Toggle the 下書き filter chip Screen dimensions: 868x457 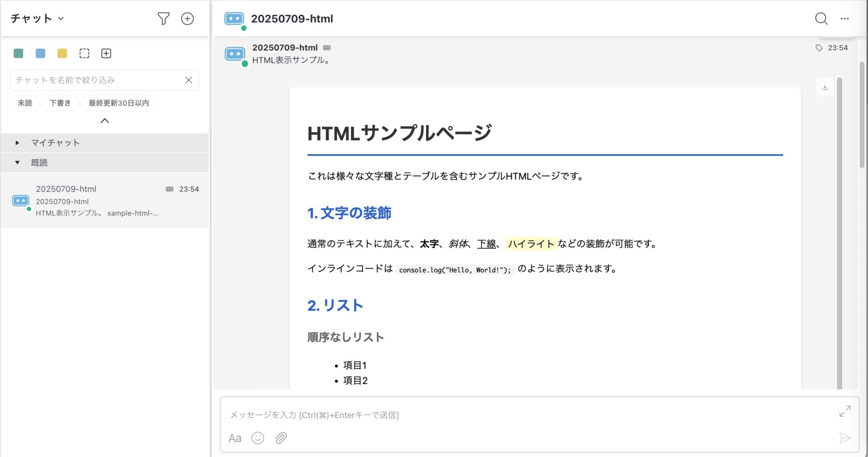coord(60,103)
